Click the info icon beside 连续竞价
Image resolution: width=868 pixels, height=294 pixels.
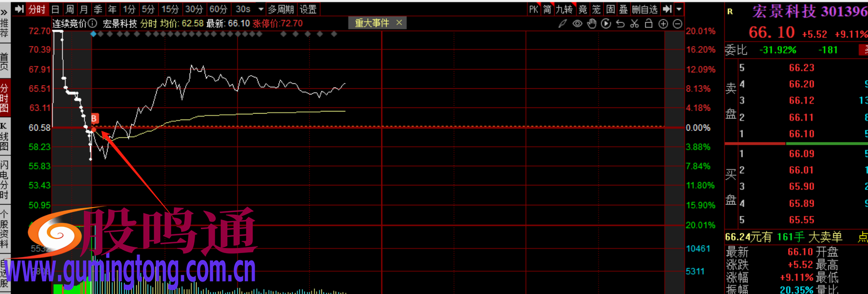pos(92,23)
